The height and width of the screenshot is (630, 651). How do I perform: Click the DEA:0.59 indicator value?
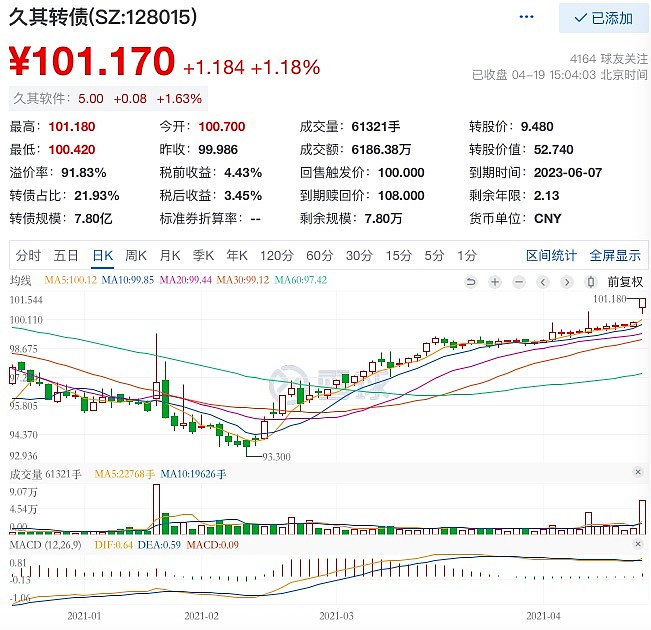click(159, 545)
